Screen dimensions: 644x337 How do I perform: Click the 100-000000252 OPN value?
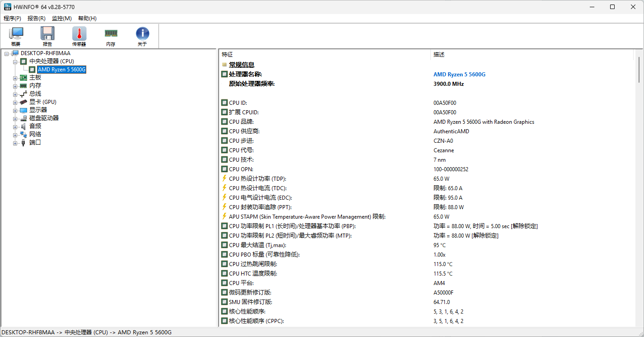click(451, 169)
